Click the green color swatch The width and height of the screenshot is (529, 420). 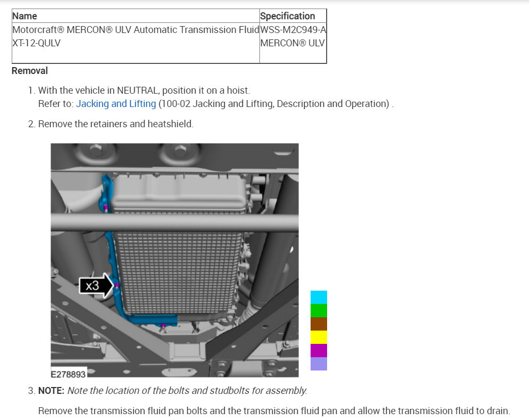(x=319, y=310)
